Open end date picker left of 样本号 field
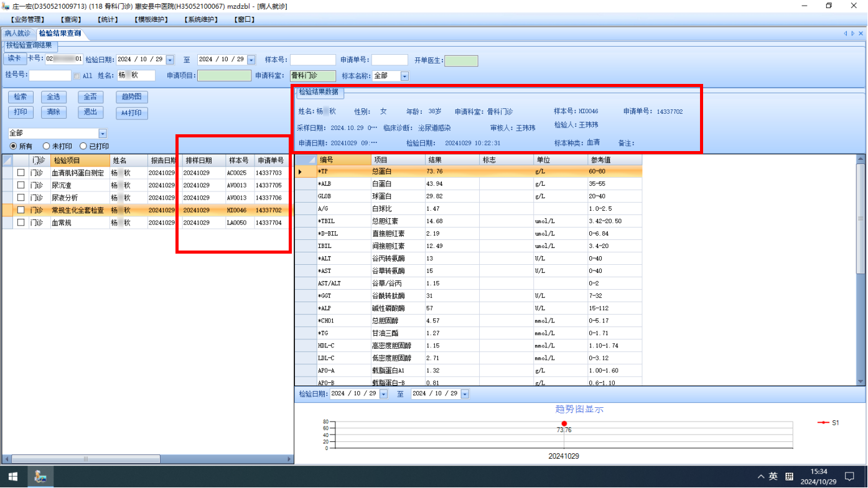This screenshot has width=868, height=488. [x=251, y=60]
